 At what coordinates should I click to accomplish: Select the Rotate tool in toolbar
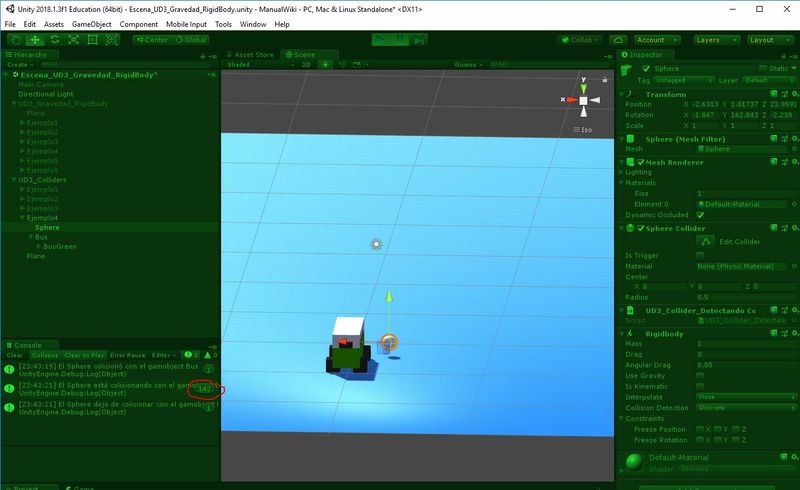pyautogui.click(x=54, y=40)
